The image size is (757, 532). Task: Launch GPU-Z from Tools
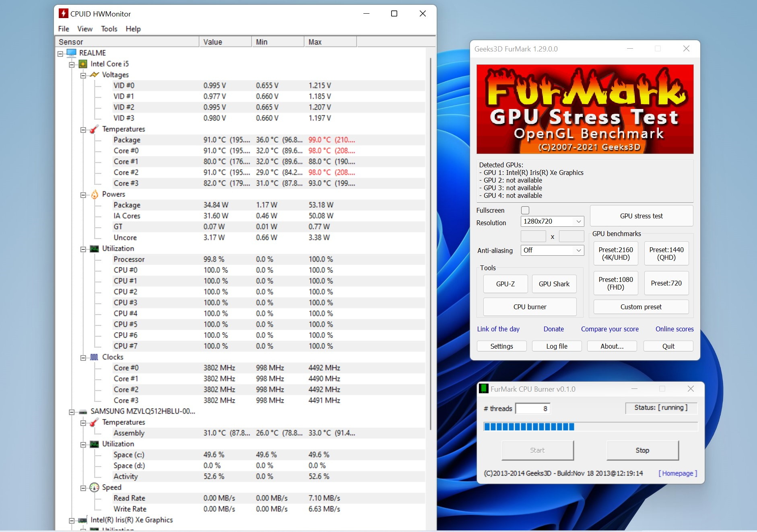pos(505,284)
